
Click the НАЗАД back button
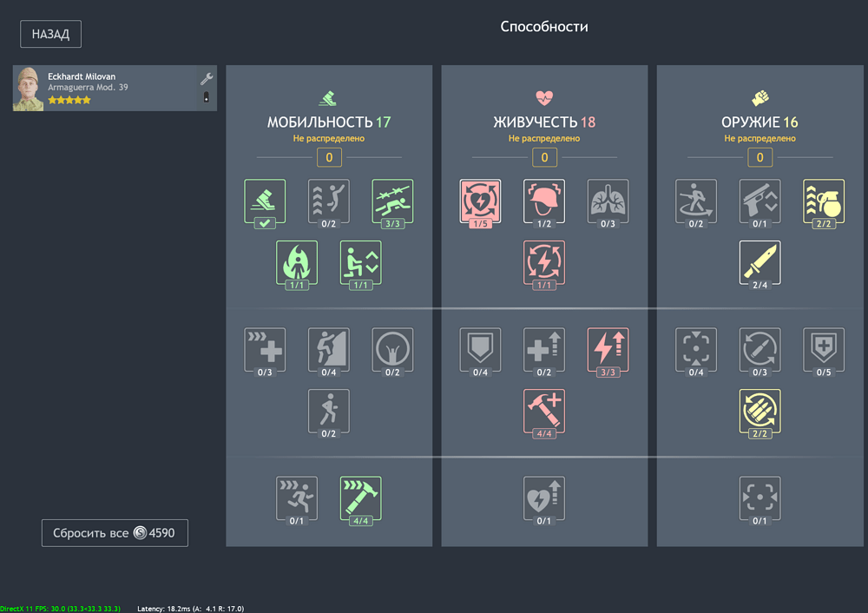(x=51, y=35)
